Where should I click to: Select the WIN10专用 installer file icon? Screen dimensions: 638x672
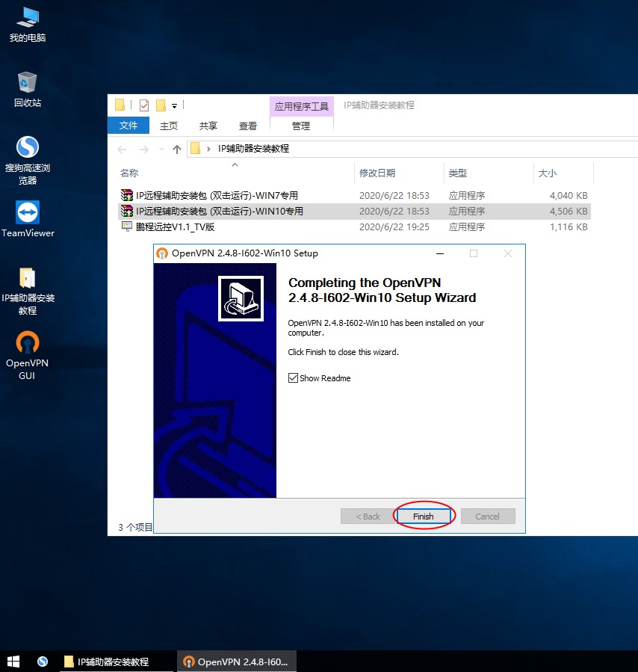[127, 211]
